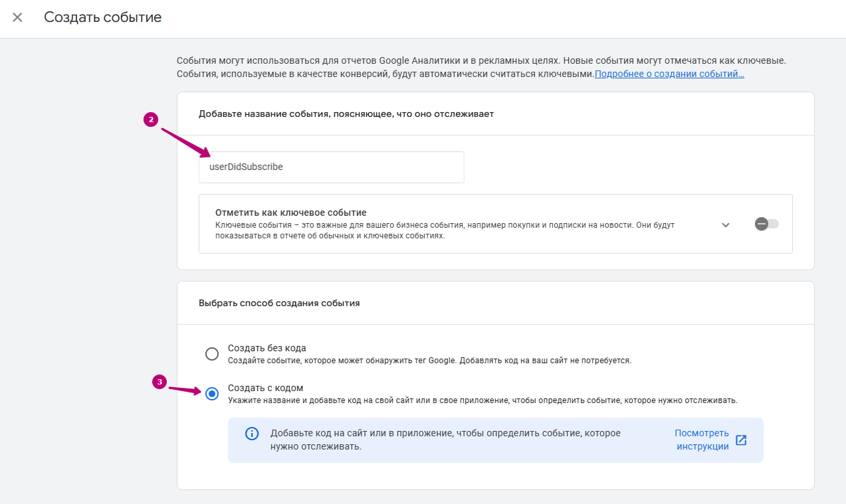
Task: Toggle the key event switch on
Action: pyautogui.click(x=766, y=224)
